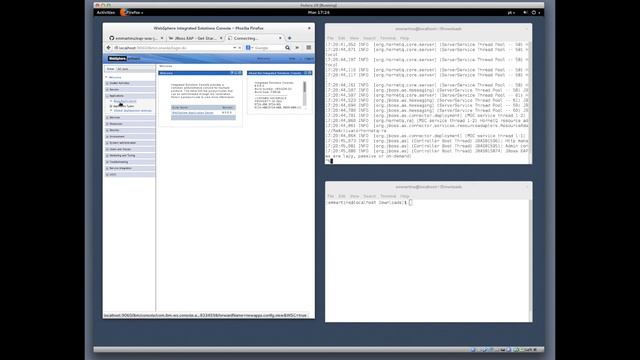The image size is (640, 360).
Task: Open a new Firefox tab with plus
Action: 289,38
